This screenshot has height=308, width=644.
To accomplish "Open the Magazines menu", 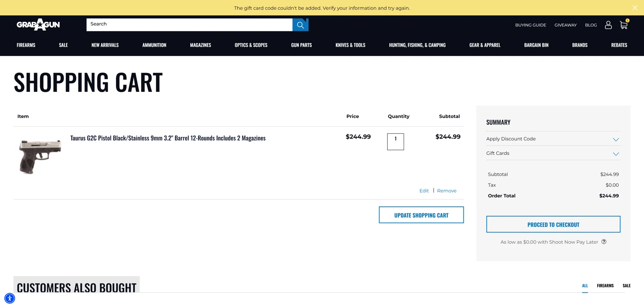I will click(x=200, y=45).
